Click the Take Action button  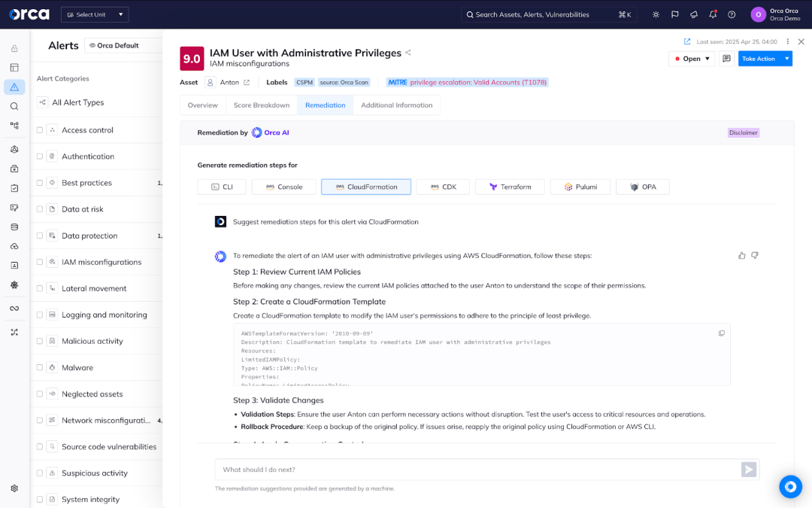click(x=759, y=59)
